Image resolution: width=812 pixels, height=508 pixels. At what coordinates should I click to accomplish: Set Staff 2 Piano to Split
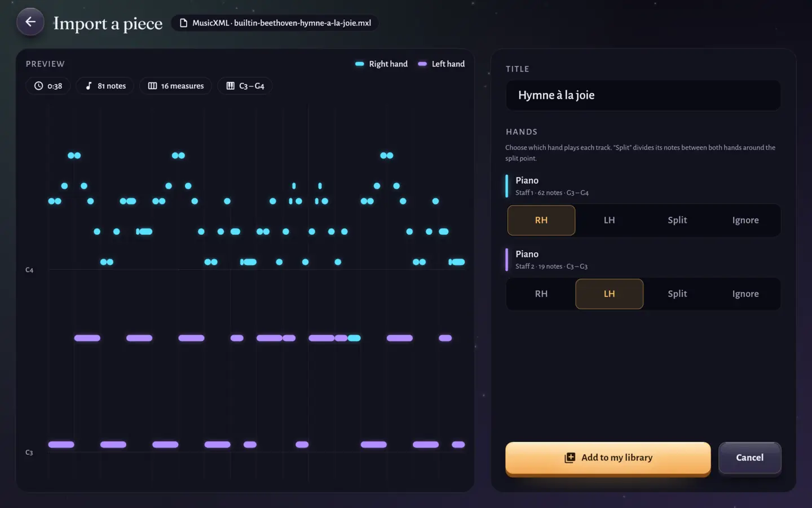point(677,294)
